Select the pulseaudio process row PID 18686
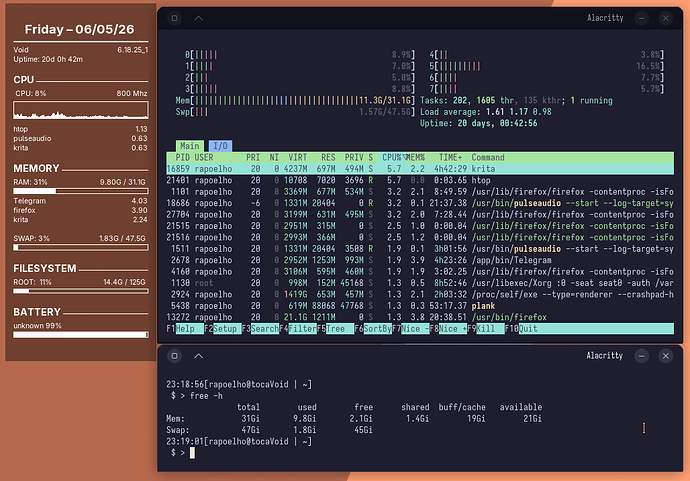The height and width of the screenshot is (481, 690). [x=420, y=203]
